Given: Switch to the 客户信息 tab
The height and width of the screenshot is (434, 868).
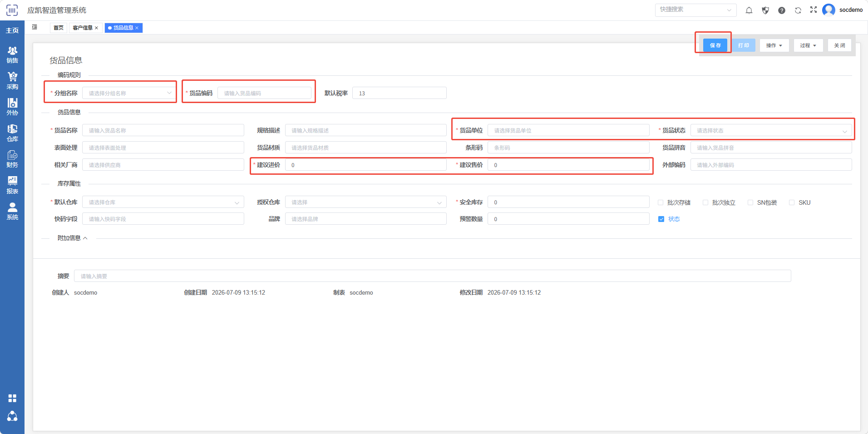Looking at the screenshot, I should coord(83,28).
